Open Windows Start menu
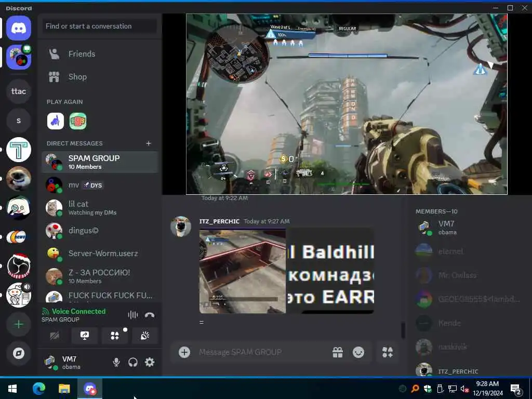 click(x=12, y=389)
